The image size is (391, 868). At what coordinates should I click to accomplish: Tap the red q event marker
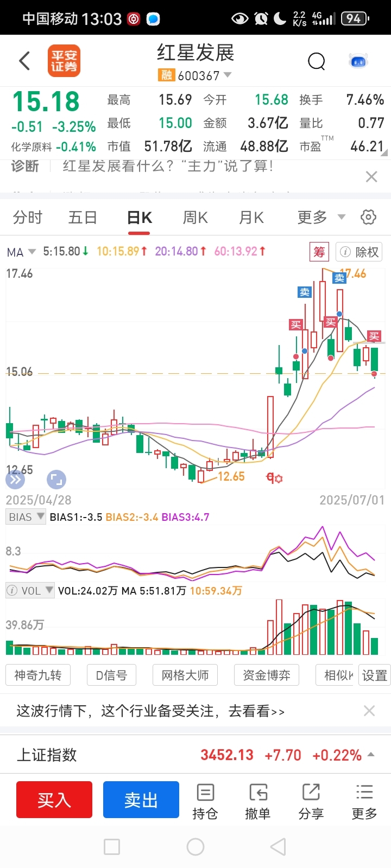[x=274, y=478]
